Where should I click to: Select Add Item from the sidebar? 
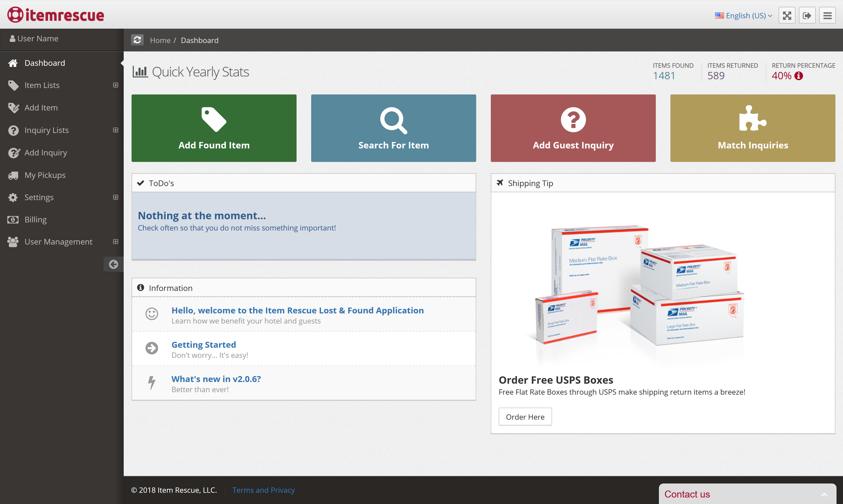[41, 108]
